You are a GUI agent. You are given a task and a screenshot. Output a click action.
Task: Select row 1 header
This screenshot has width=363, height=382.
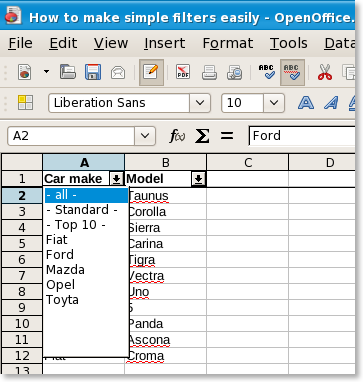pos(22,179)
